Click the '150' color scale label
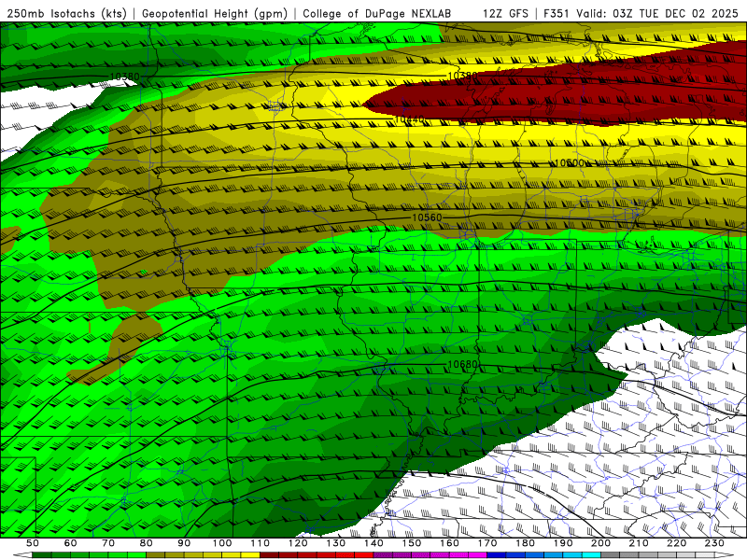747x560 pixels. (x=412, y=543)
